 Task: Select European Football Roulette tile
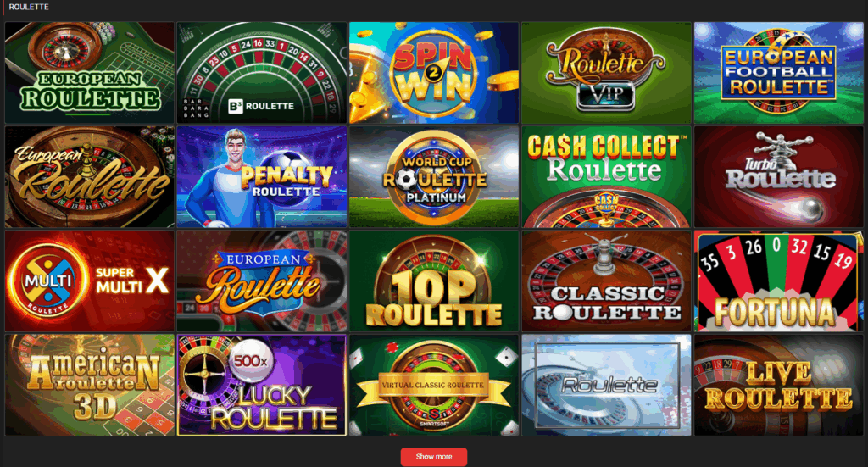pyautogui.click(x=778, y=73)
